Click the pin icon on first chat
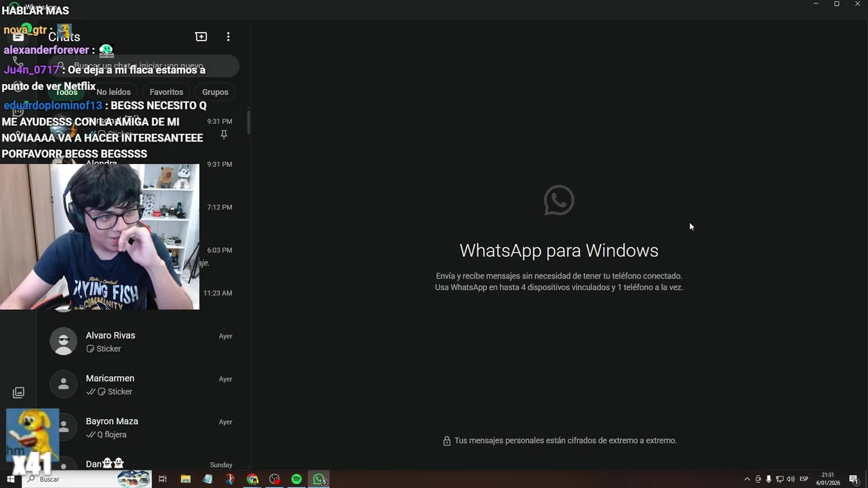 click(x=224, y=135)
